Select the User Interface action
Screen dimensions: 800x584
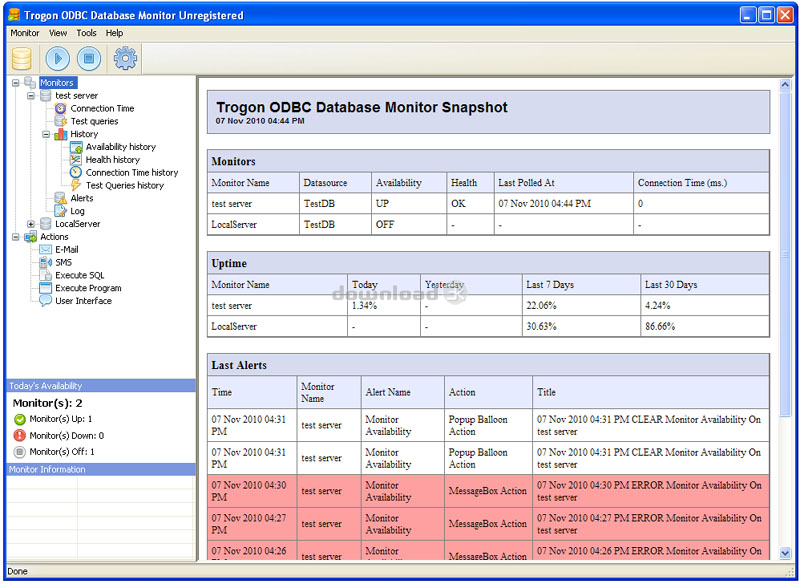tap(83, 300)
